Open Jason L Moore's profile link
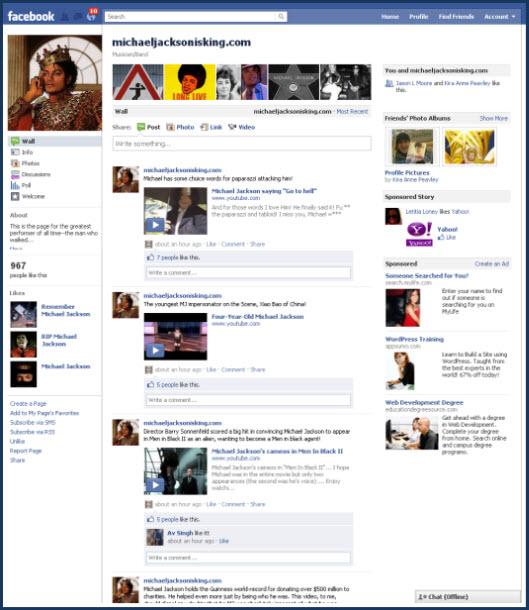Viewport: 529px width, 610px height. [414, 83]
